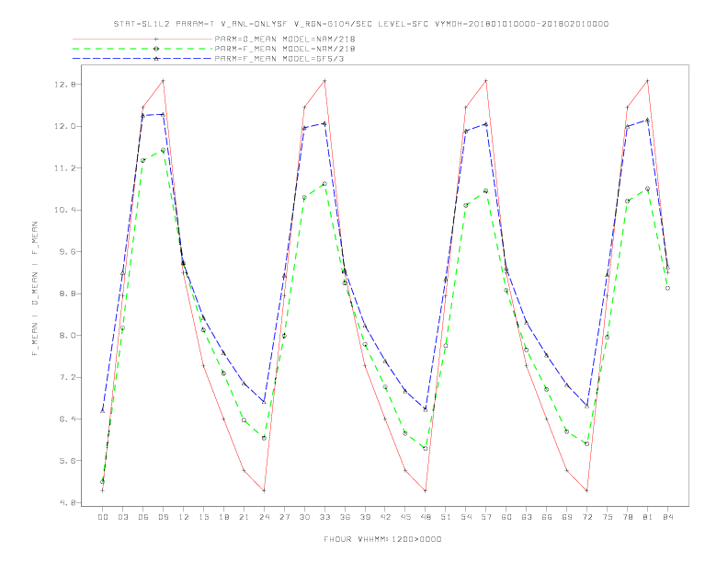Click the green dashed legend line sample
The image size is (728, 563).
point(142,49)
